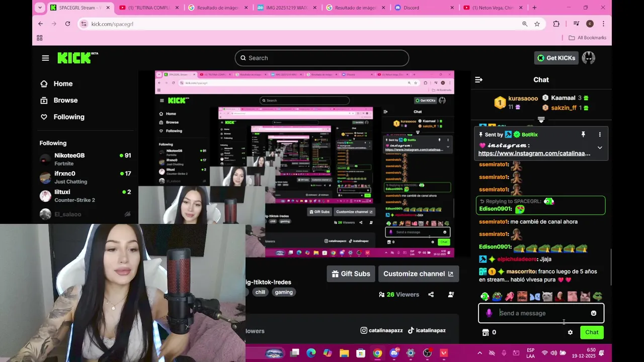This screenshot has height=362, width=644.
Task: Click BotRix username in pinned message
Action: (x=530, y=135)
